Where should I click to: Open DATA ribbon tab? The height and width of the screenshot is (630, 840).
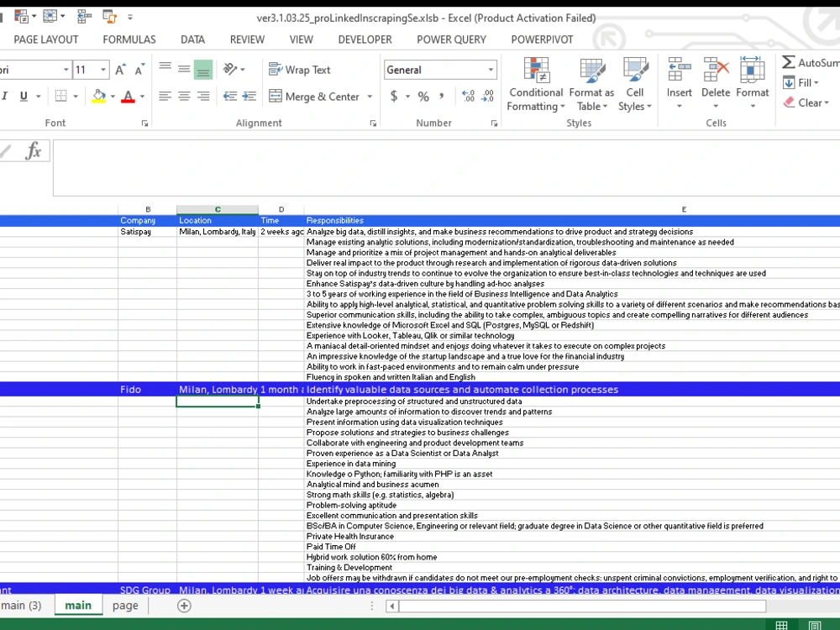tap(193, 39)
